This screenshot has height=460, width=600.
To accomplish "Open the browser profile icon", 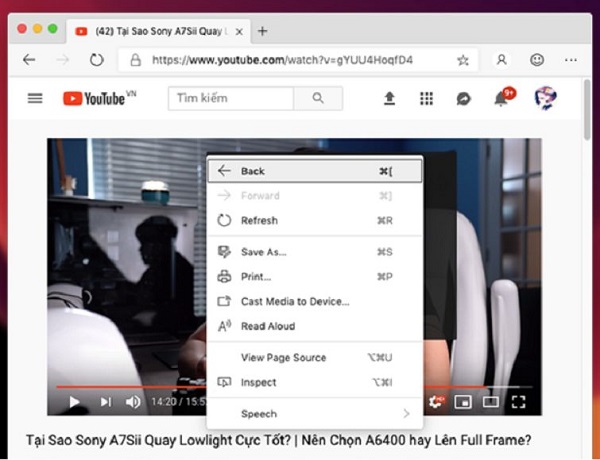I will point(502,60).
